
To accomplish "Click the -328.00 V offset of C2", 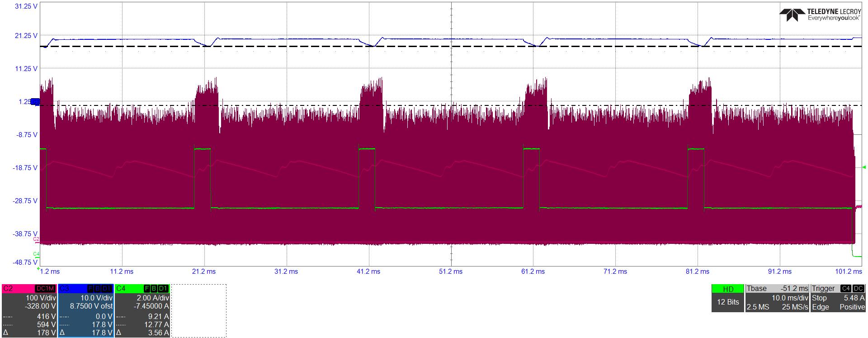I will (40, 306).
